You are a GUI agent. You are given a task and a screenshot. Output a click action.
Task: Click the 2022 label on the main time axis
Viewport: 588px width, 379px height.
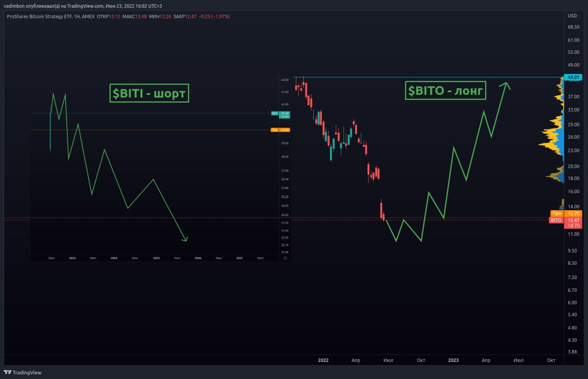(323, 360)
